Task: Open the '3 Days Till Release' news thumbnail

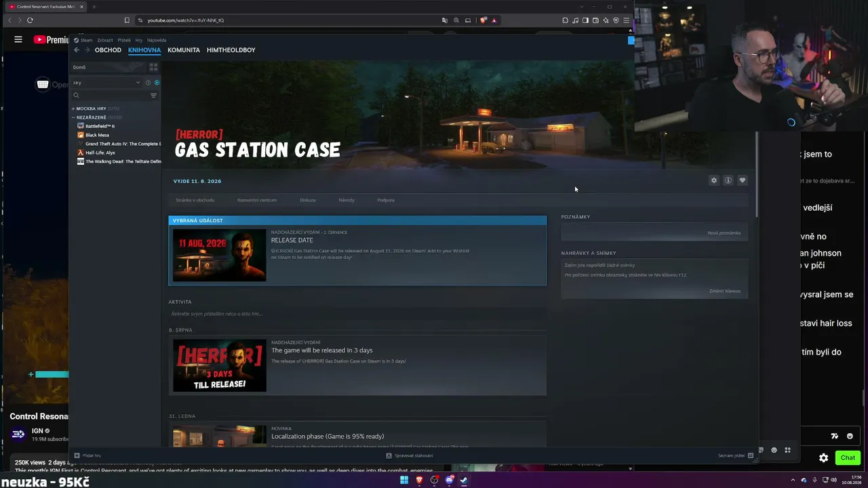Action: click(220, 365)
